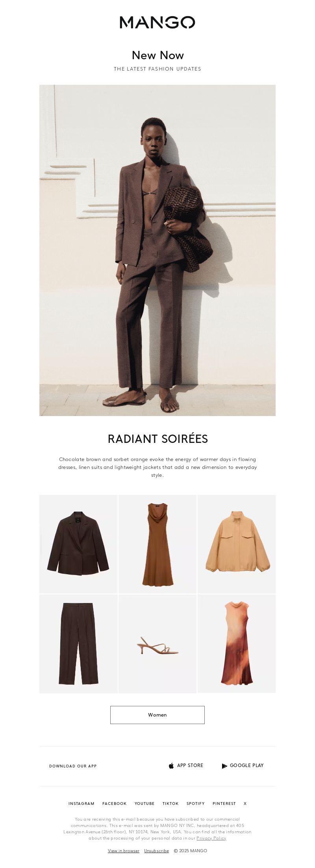Select the orange tie-dye print dress
The height and width of the screenshot is (868, 315).
(x=237, y=644)
